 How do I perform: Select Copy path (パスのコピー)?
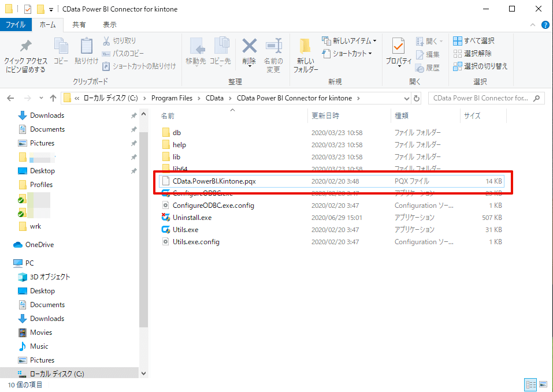point(123,54)
